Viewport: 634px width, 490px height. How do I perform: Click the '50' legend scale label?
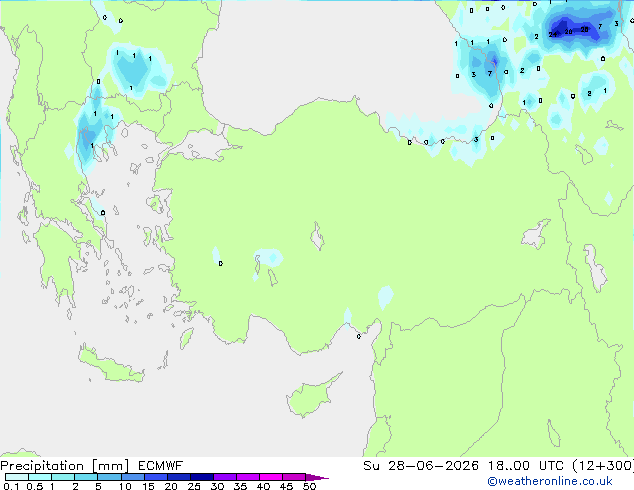tap(309, 486)
